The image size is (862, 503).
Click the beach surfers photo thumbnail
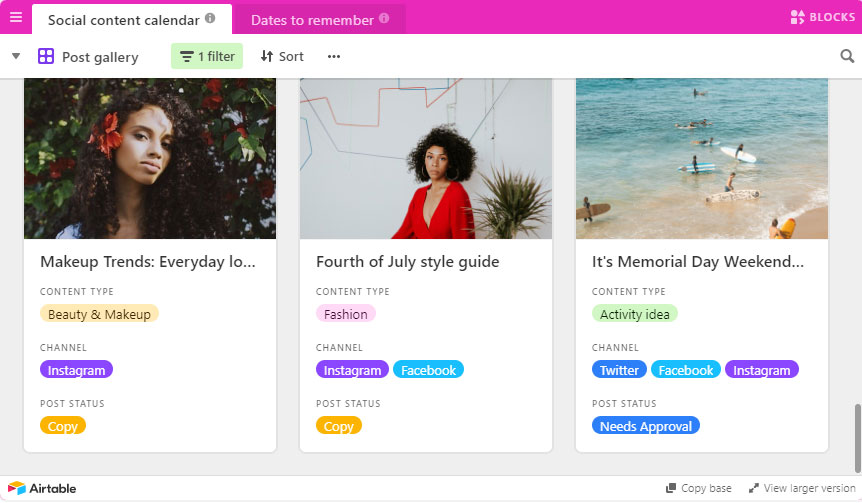tap(701, 158)
